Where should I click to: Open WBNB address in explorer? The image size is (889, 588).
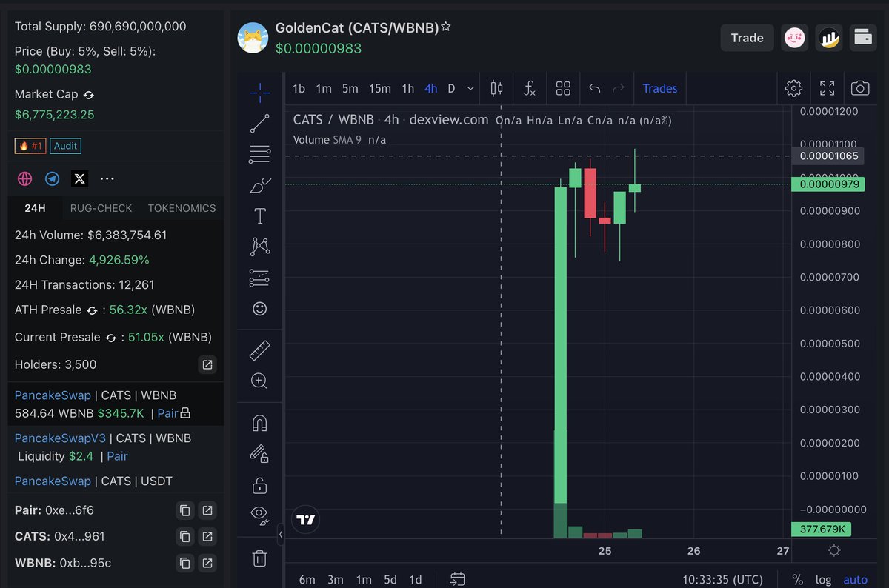[207, 563]
